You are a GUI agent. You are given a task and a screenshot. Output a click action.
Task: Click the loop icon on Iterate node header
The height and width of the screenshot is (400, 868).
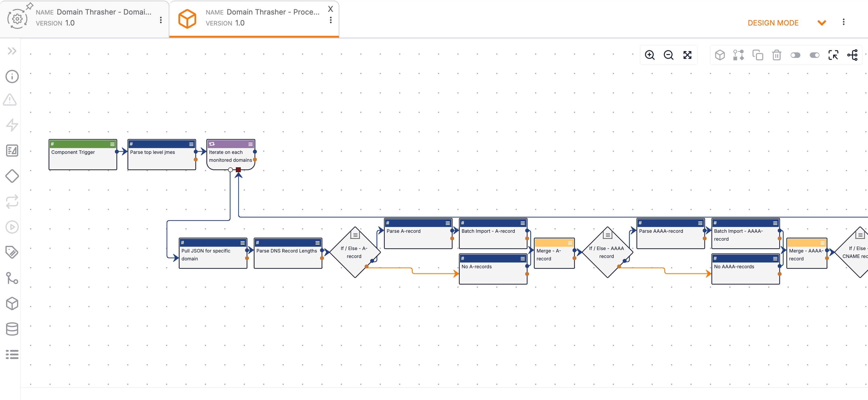pyautogui.click(x=212, y=144)
